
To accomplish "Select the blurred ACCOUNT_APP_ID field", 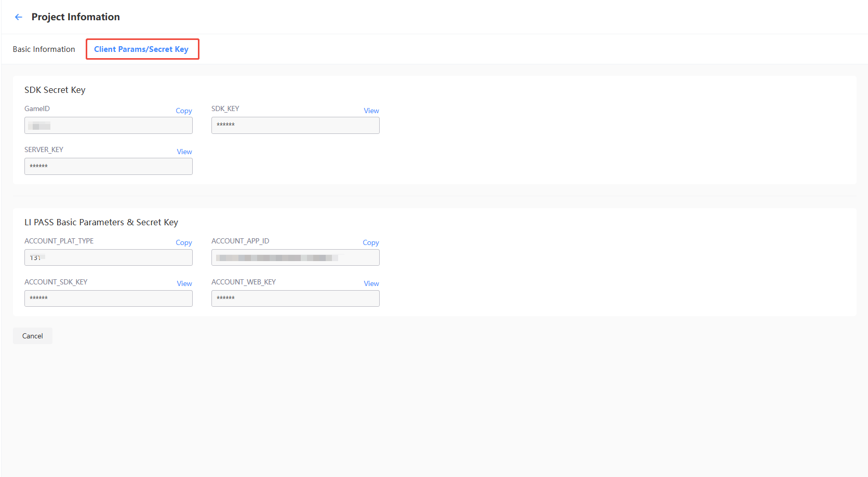I will pos(295,257).
